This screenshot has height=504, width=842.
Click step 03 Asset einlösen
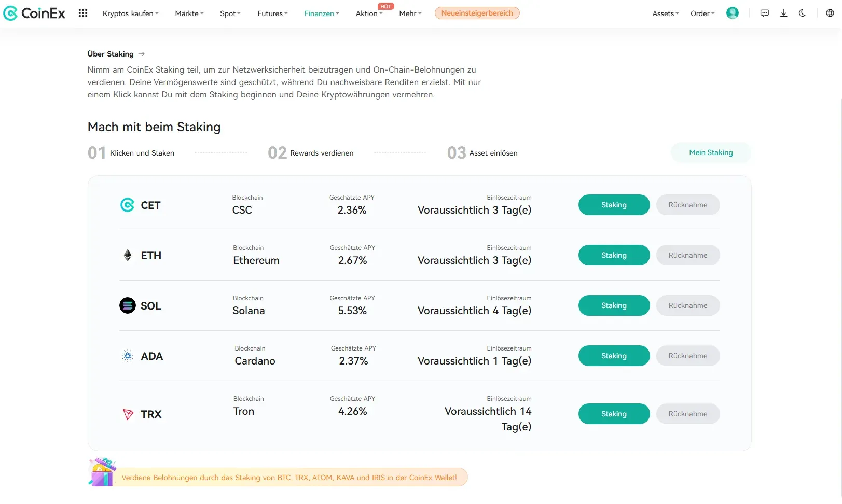[x=482, y=153]
